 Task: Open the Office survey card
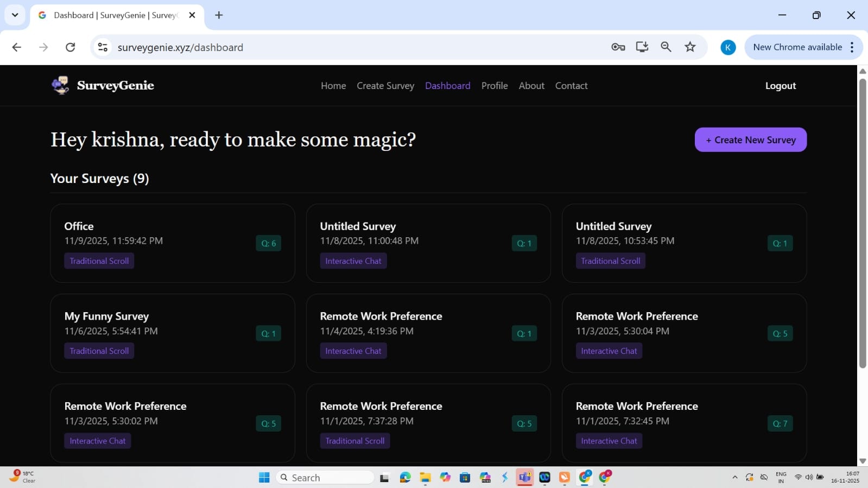coord(173,243)
